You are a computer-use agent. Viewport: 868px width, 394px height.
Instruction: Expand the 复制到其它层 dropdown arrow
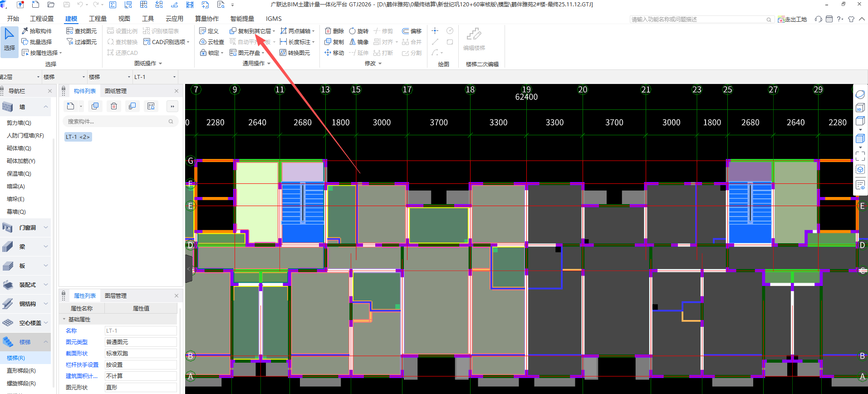click(274, 31)
